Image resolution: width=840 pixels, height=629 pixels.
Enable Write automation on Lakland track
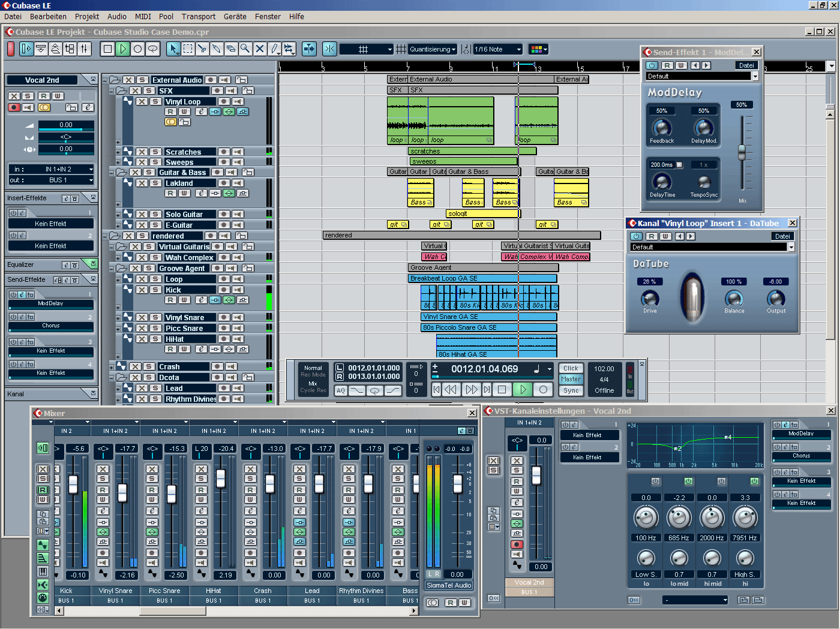pos(184,193)
